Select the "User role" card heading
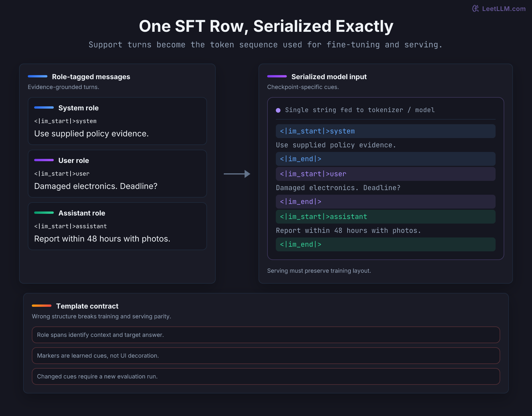 click(x=73, y=161)
